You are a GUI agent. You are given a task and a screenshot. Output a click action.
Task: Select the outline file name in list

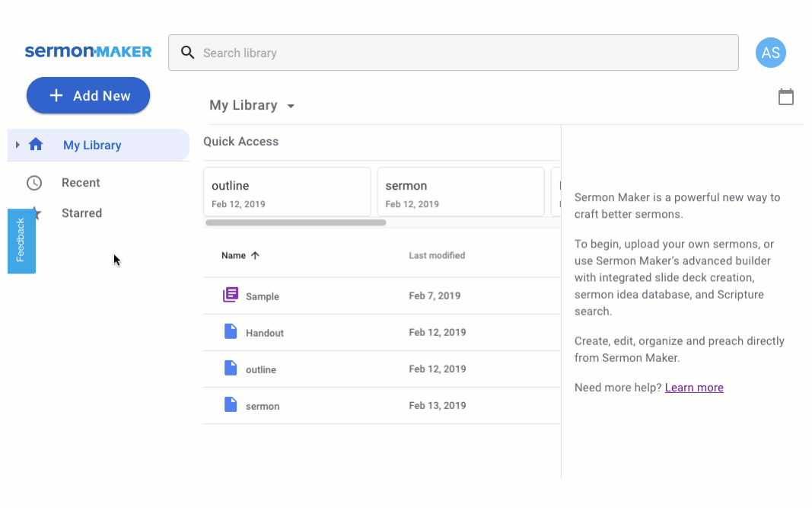coord(261,369)
